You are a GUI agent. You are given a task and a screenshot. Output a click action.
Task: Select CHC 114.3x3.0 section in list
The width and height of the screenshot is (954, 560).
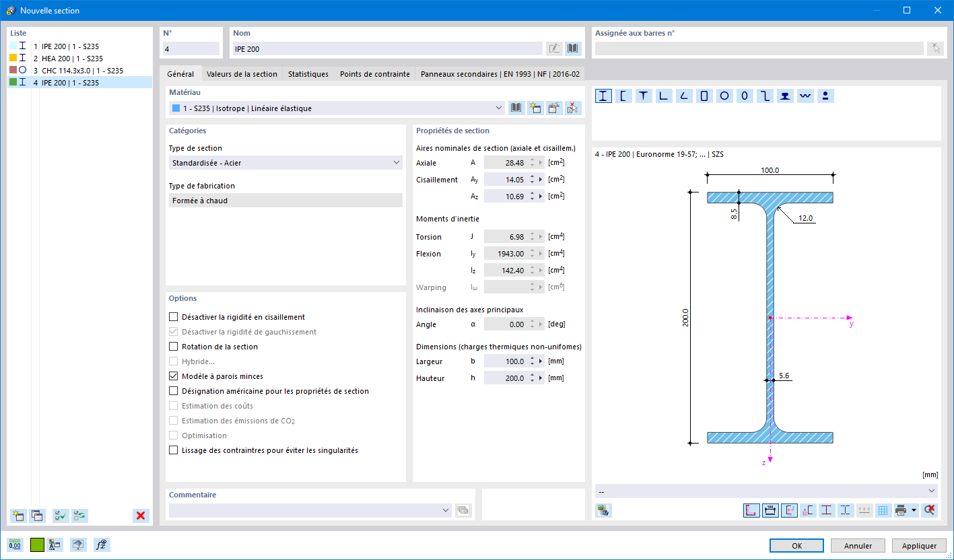tap(79, 71)
